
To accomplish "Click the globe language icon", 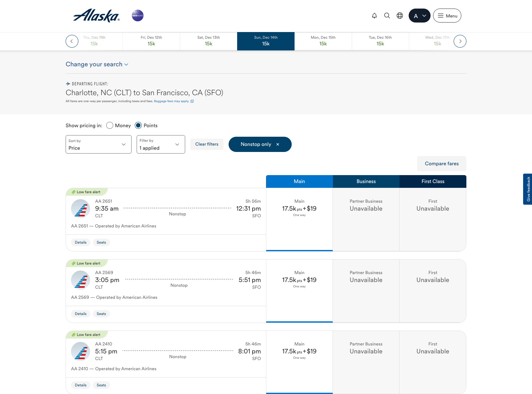I will tap(399, 15).
